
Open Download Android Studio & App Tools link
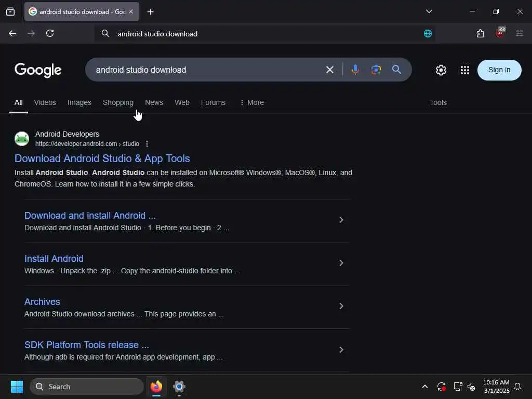(102, 158)
